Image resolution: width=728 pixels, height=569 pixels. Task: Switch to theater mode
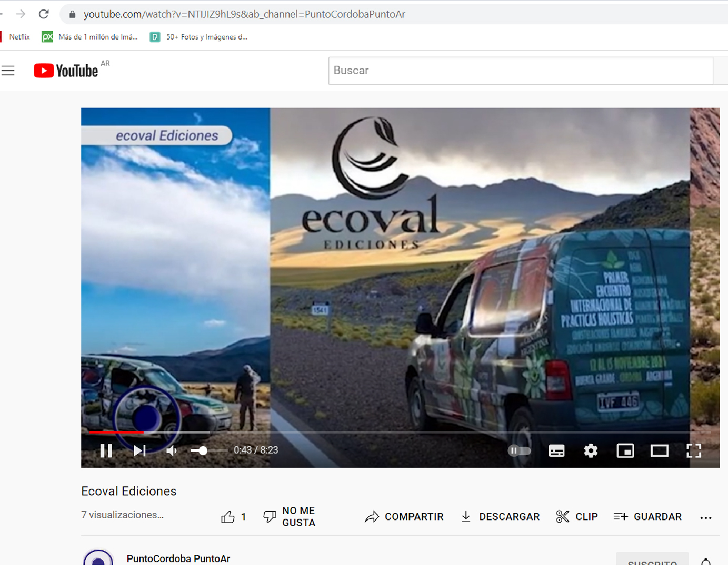[659, 450]
